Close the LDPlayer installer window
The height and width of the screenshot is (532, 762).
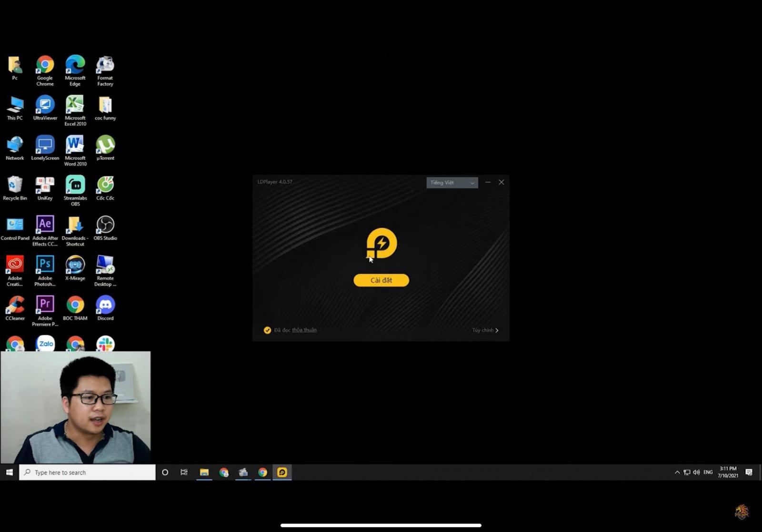click(x=501, y=182)
